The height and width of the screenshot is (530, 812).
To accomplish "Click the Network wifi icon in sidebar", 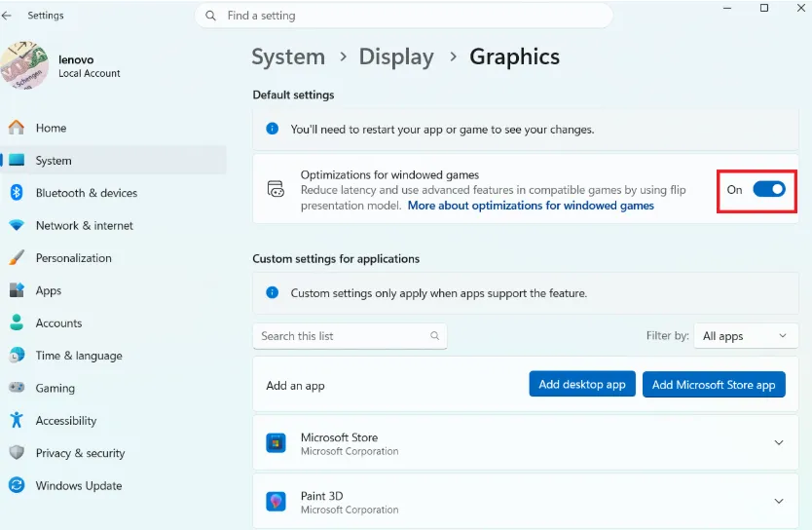I will coord(17,225).
